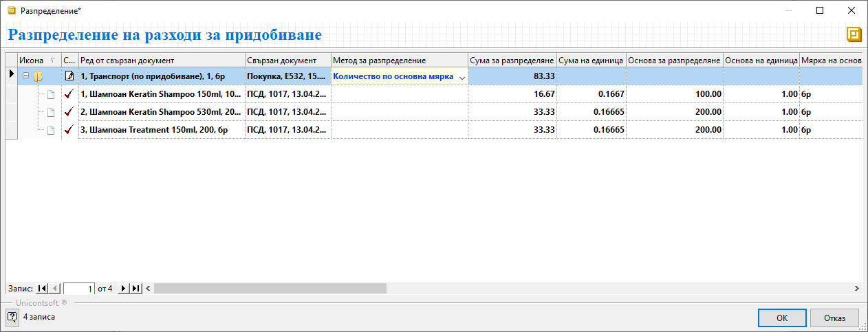Click page icon of Keratin Shampoo 150ml row
Viewport: 868px width, 332px height.
click(x=50, y=94)
